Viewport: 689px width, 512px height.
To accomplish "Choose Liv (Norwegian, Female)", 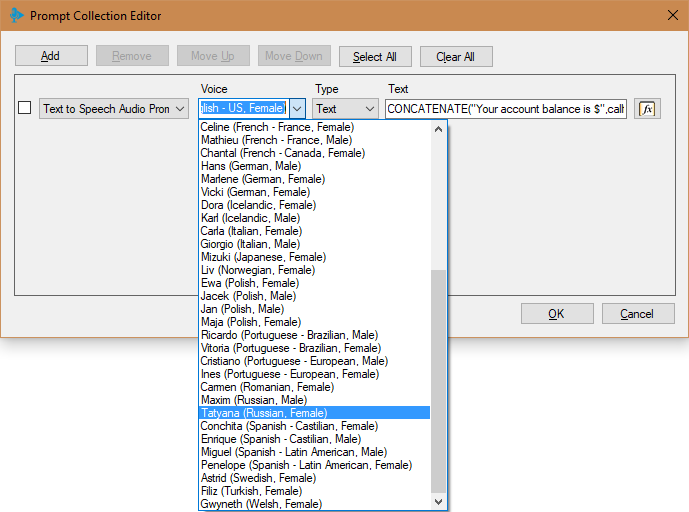I will coord(315,270).
